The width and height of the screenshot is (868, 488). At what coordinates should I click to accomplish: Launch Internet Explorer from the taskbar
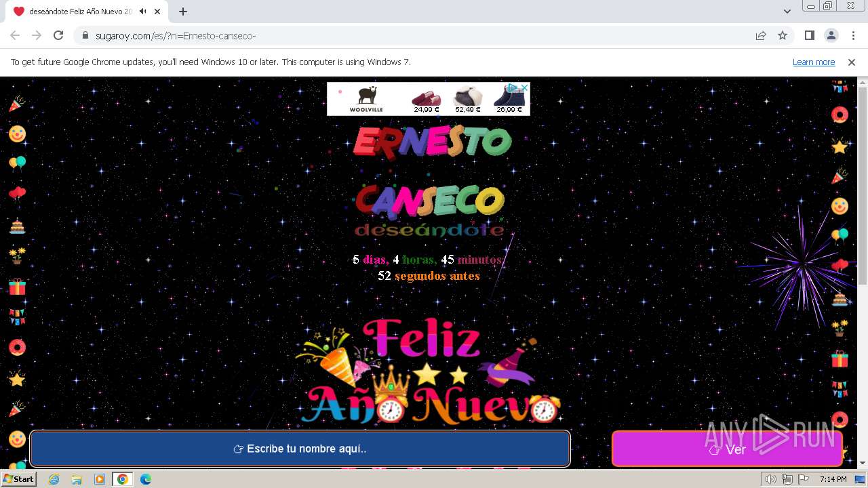(x=54, y=479)
